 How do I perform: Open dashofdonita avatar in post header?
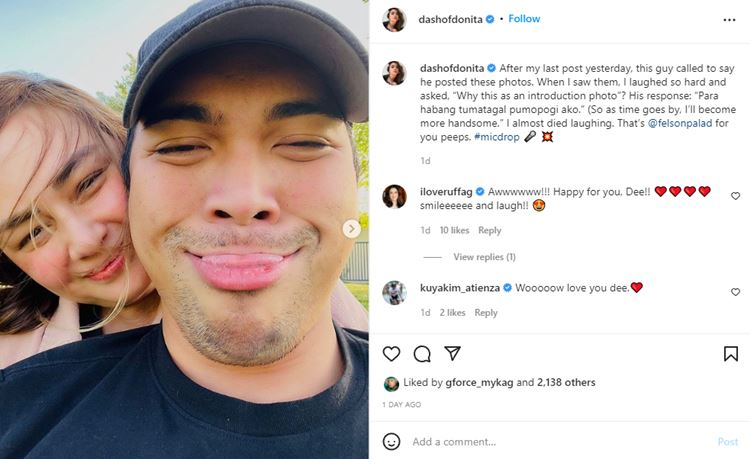tap(394, 19)
